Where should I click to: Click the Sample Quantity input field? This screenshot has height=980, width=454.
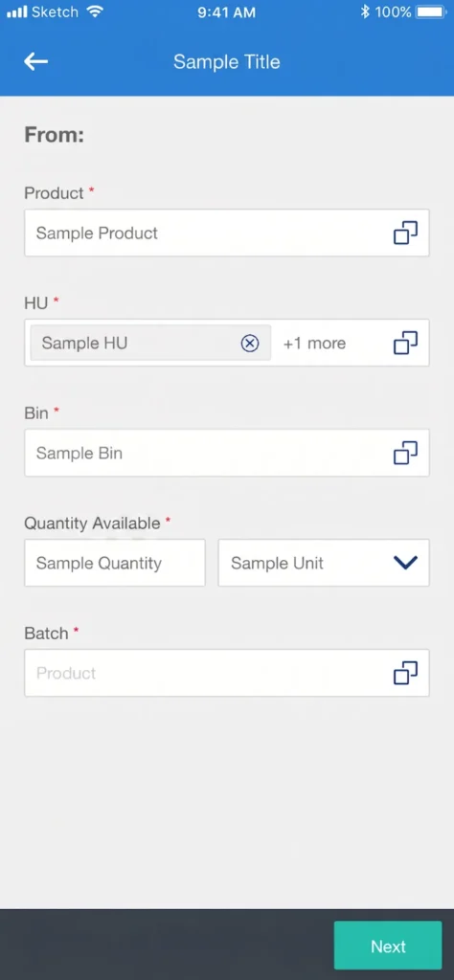114,563
